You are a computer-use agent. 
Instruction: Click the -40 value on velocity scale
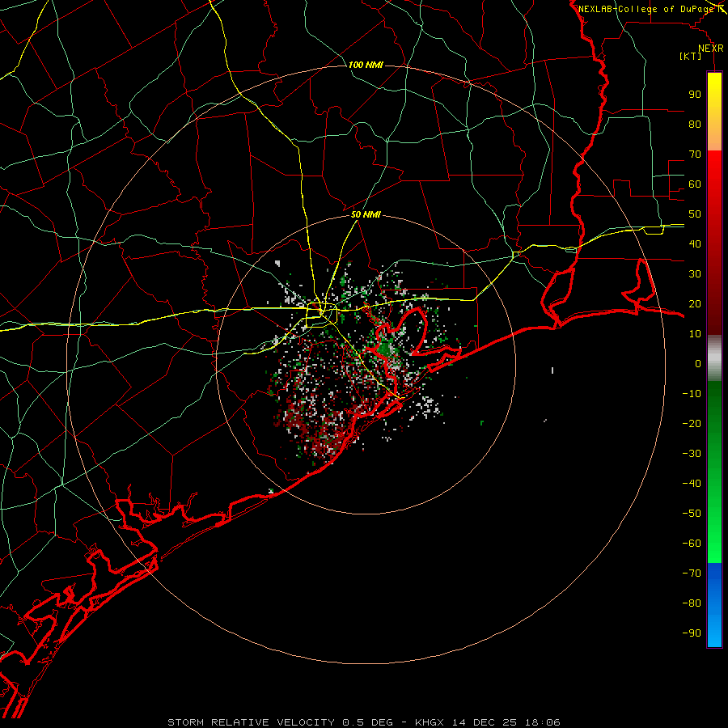[x=692, y=484]
